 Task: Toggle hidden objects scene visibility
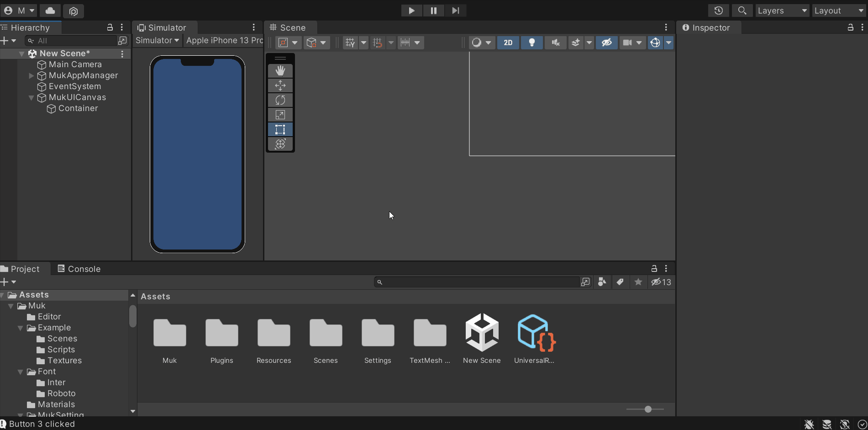click(607, 42)
